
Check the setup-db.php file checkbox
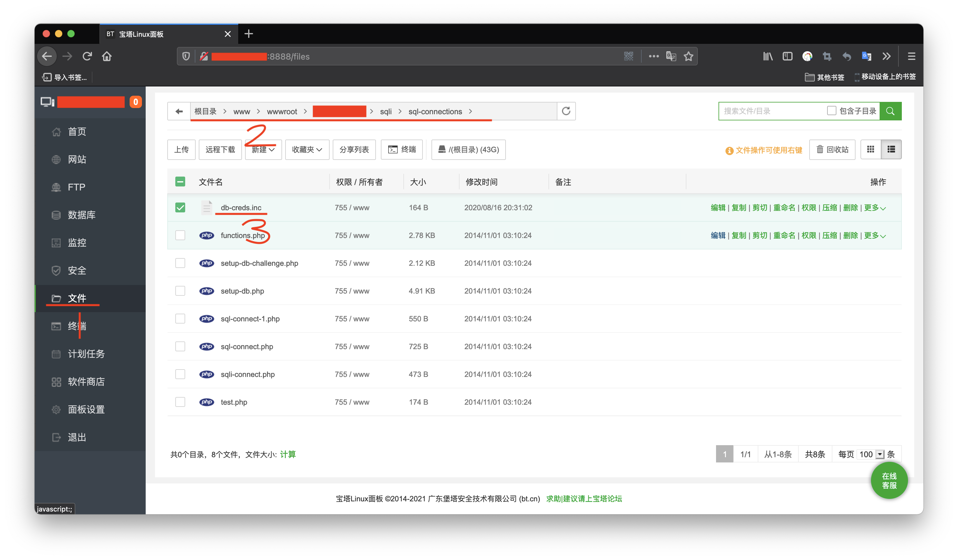[180, 290]
